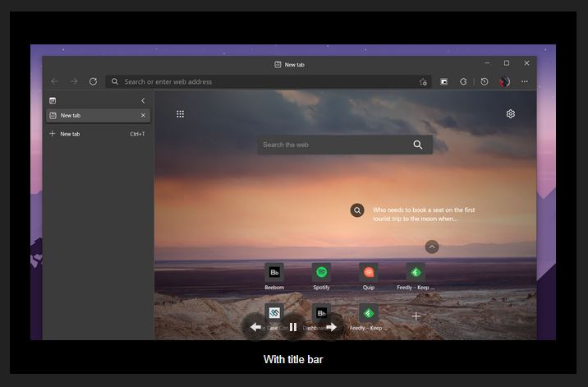
Task: Open the Spotify quick link tile
Action: point(321,272)
